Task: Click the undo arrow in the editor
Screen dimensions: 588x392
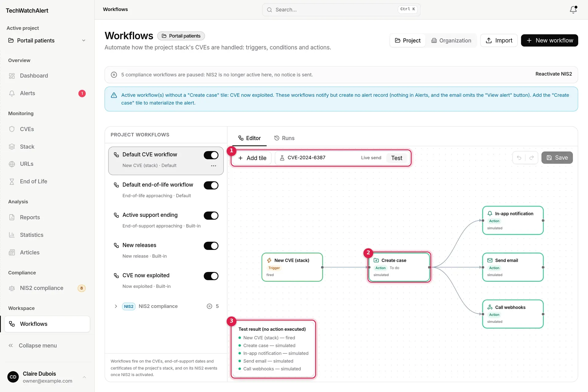Action: pos(519,158)
